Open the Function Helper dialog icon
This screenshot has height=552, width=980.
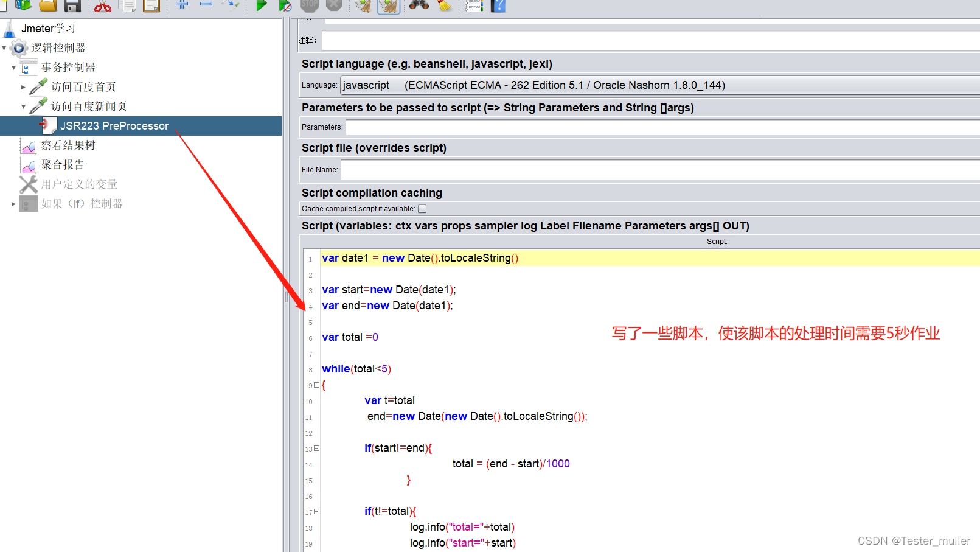[x=474, y=5]
